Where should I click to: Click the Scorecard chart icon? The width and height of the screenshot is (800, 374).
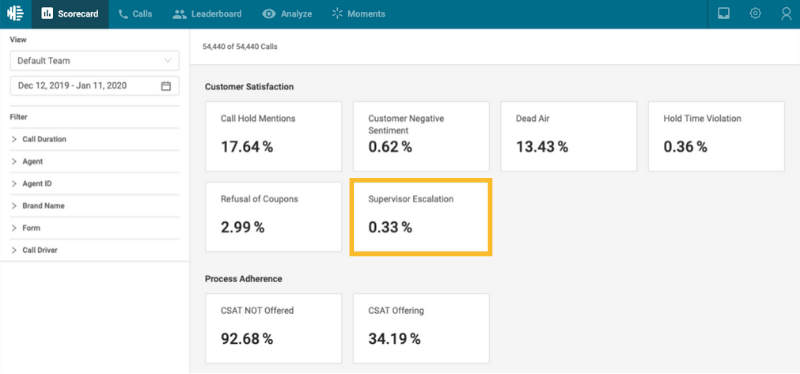coord(47,14)
